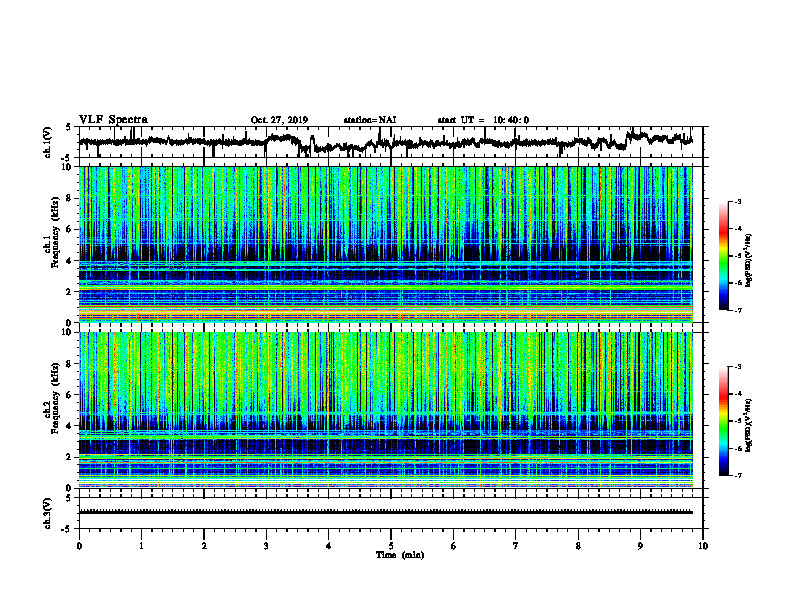
Task: Click time axis tick label "6"
Action: tap(454, 546)
